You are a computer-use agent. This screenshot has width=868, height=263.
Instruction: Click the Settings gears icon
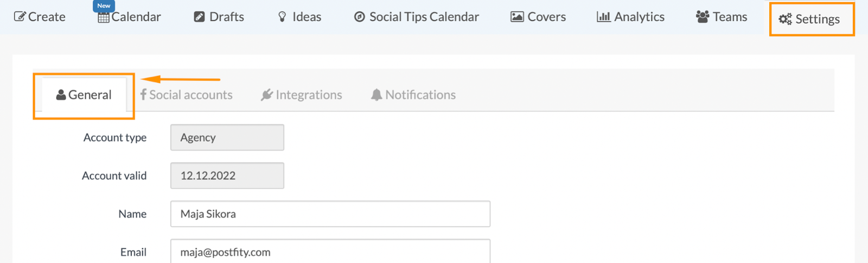click(785, 19)
